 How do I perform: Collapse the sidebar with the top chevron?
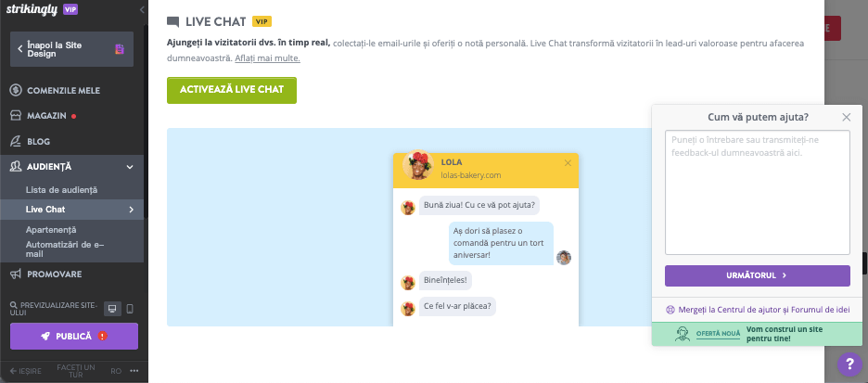(x=141, y=8)
